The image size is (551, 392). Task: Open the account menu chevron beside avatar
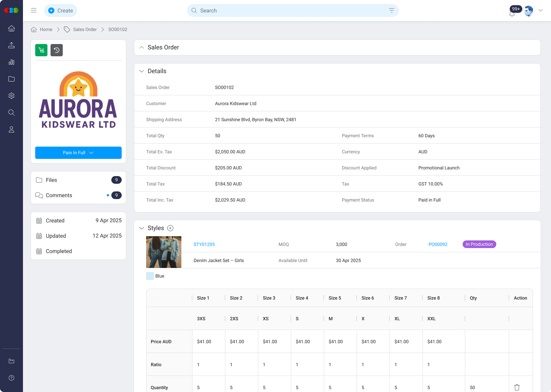(x=541, y=10)
